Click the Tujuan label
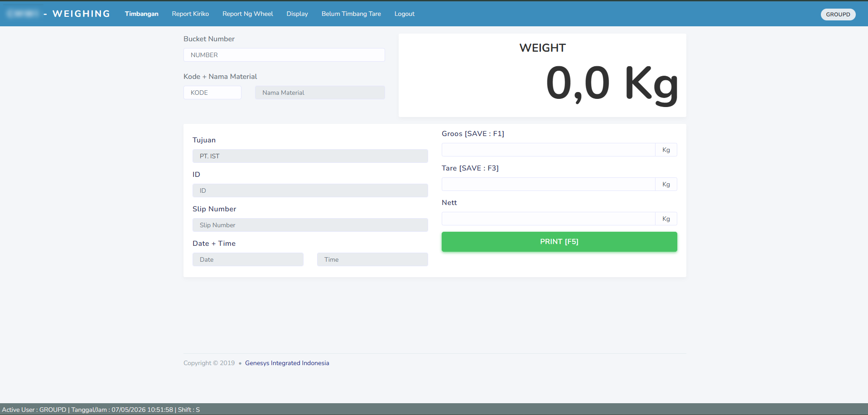 (204, 140)
